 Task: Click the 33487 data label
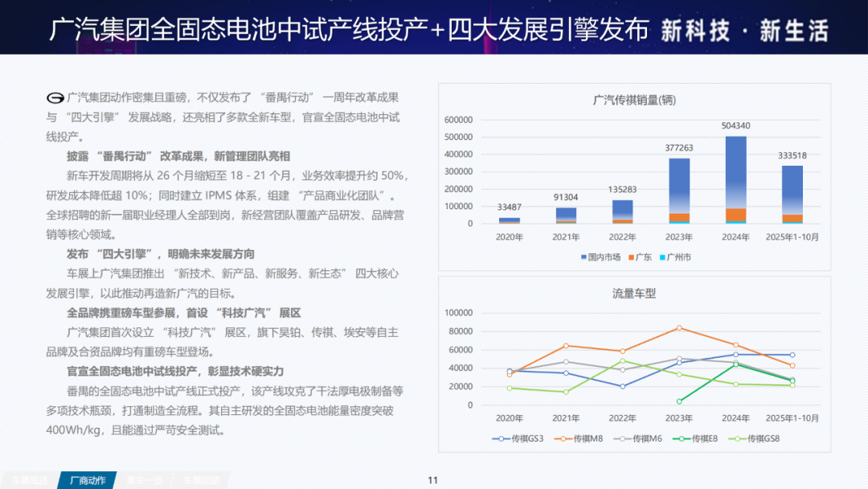coord(510,208)
